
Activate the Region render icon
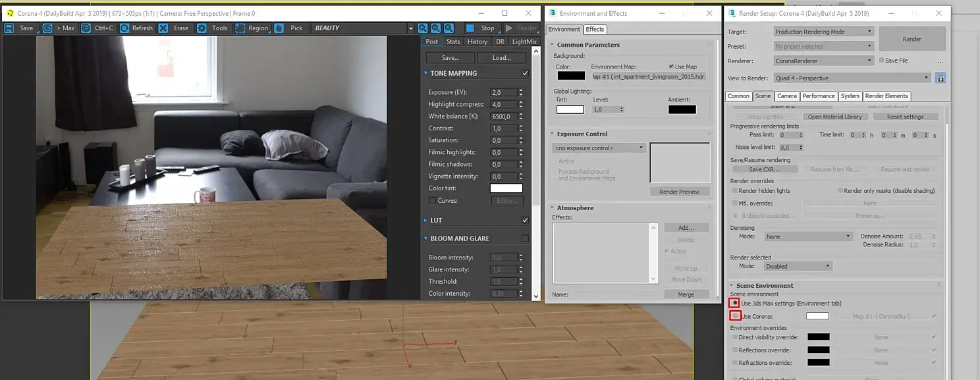tap(240, 28)
